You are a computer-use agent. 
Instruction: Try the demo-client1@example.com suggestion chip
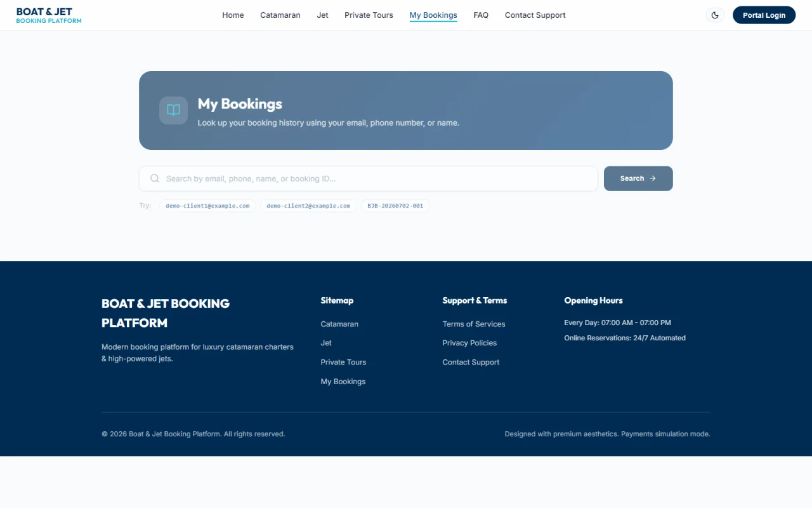(207, 206)
